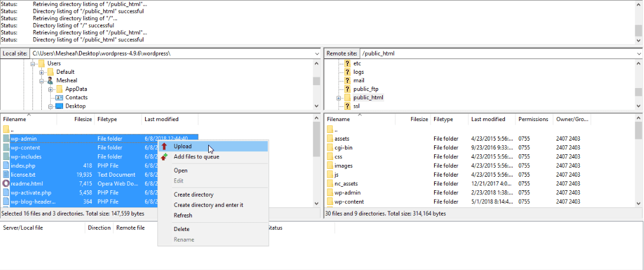Click the license.txt document icon
This screenshot has height=270, width=644.
[x=6, y=174]
